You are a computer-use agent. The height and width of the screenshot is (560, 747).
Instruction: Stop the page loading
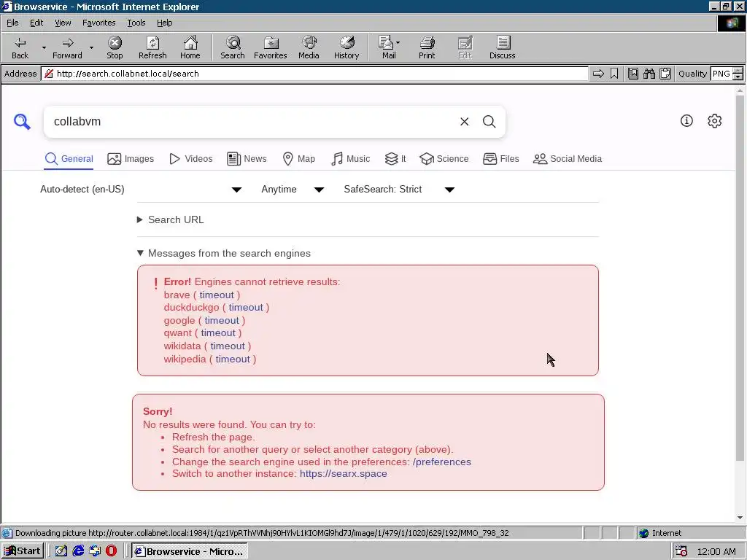(115, 47)
